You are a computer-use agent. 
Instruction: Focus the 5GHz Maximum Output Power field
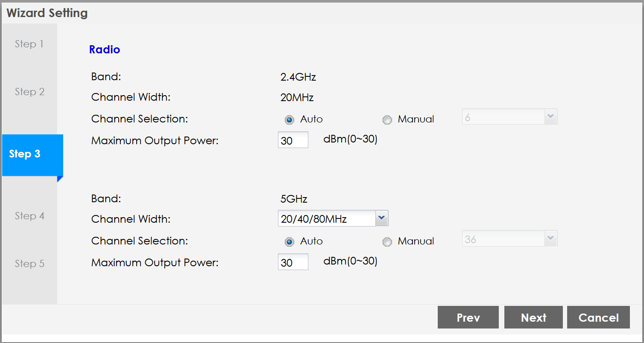pos(293,262)
